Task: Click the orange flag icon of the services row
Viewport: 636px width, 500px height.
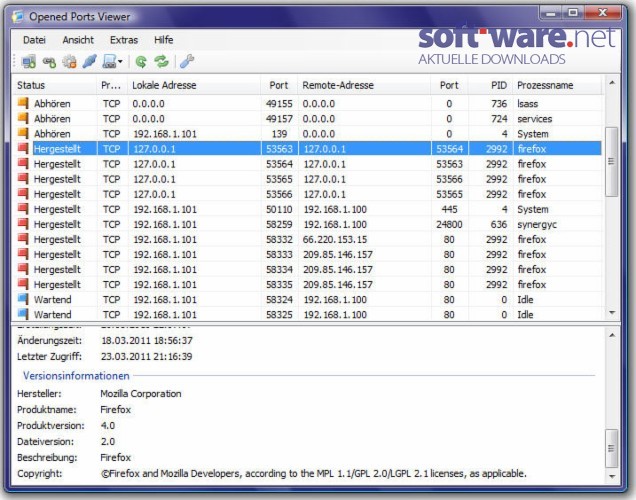Action: pos(23,118)
